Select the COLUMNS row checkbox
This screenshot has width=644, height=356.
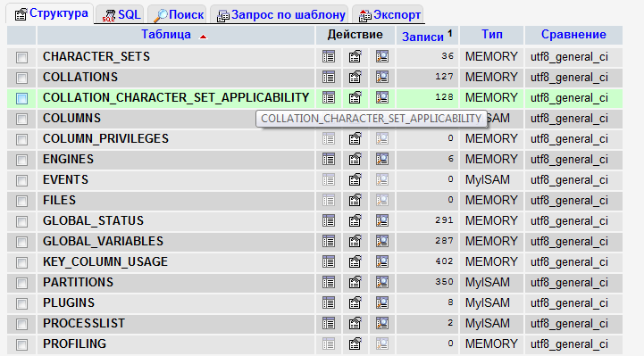pyautogui.click(x=21, y=119)
